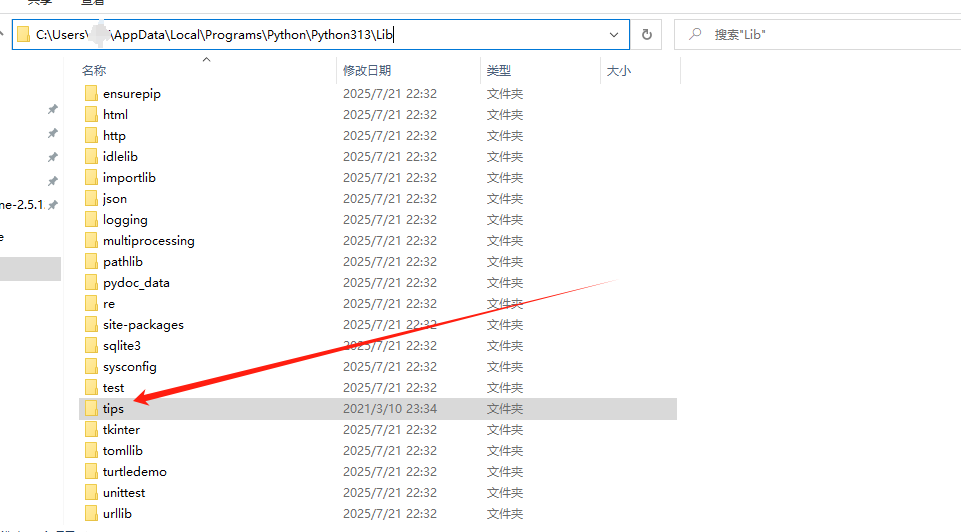Viewport: 961px width, 532px height.
Task: Sort by the 名称 column header
Action: coord(94,70)
